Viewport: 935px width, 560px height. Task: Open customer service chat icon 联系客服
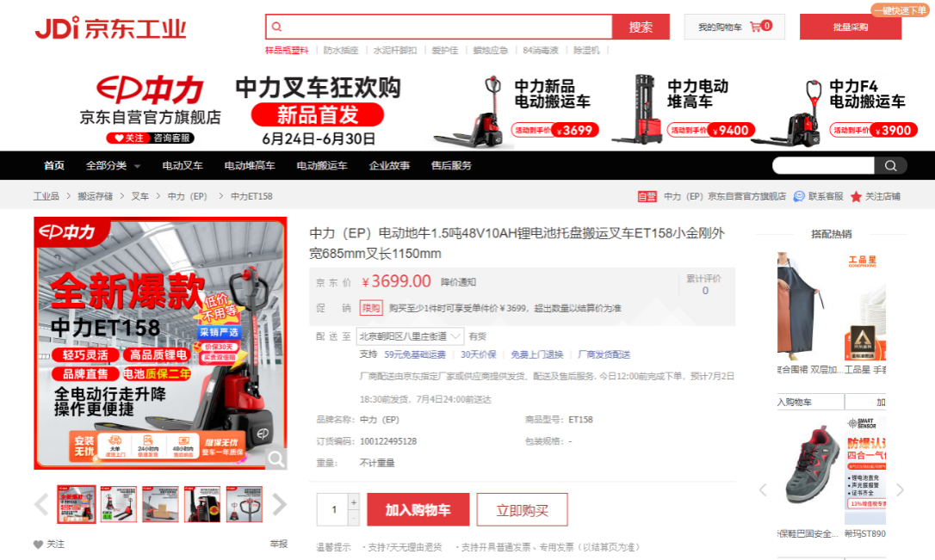[799, 197]
